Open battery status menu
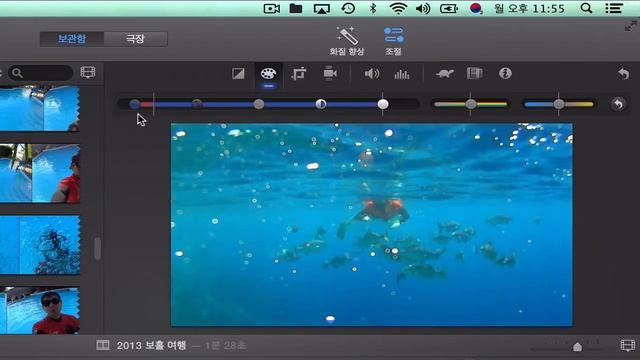This screenshot has width=640, height=360. coord(449,8)
